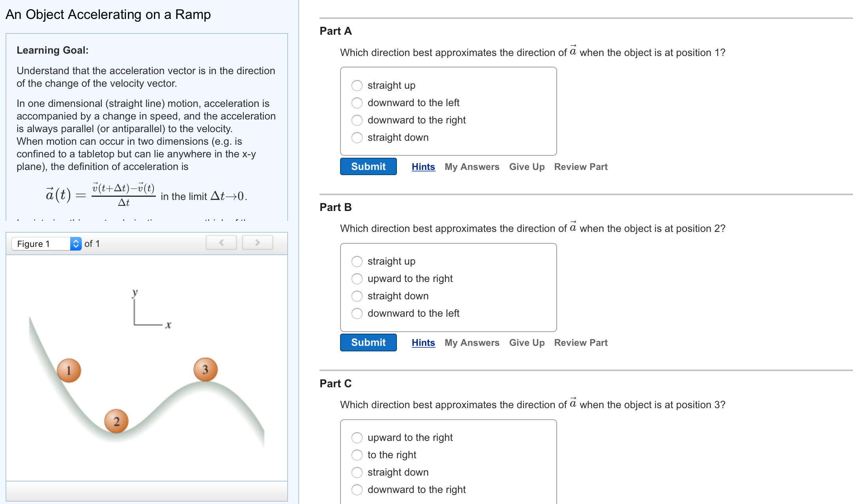Submit the answer for Part A
This screenshot has height=504, width=853.
(x=368, y=166)
